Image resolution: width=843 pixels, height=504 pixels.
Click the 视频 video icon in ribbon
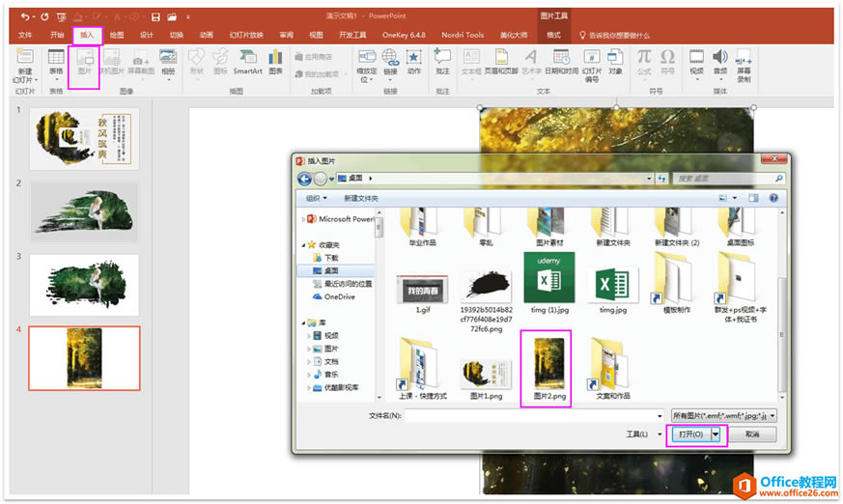click(x=697, y=57)
